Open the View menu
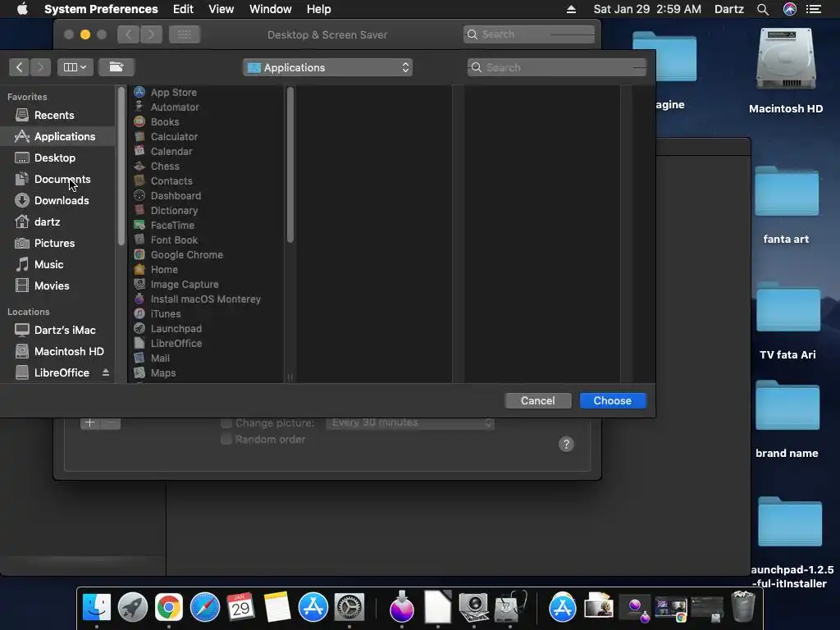The width and height of the screenshot is (840, 630). point(221,9)
